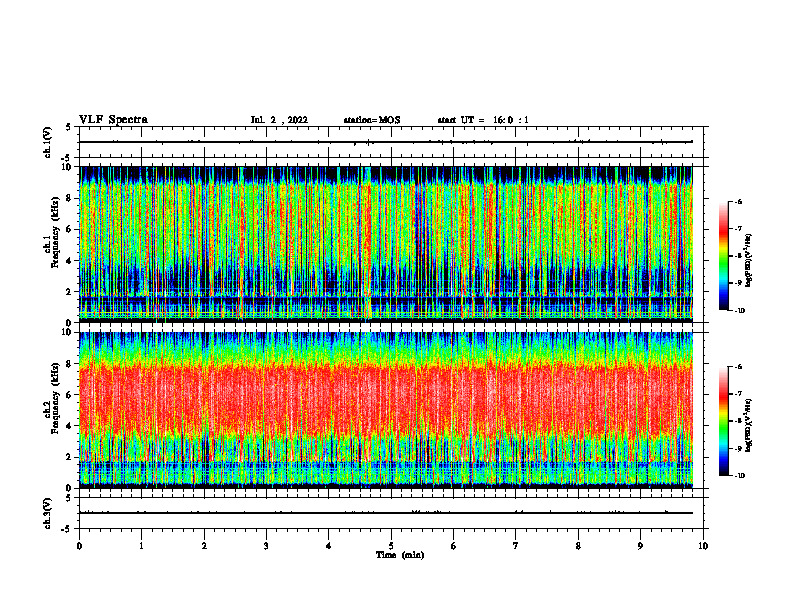Click the 'start UT = 16:0:1' label
The width and height of the screenshot is (792, 612).
[x=483, y=120]
